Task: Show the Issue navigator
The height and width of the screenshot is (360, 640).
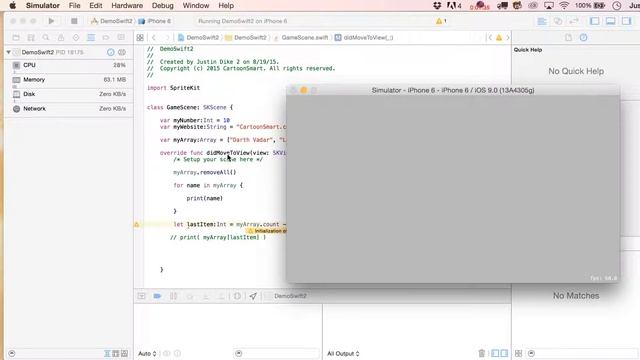Action: [61, 38]
